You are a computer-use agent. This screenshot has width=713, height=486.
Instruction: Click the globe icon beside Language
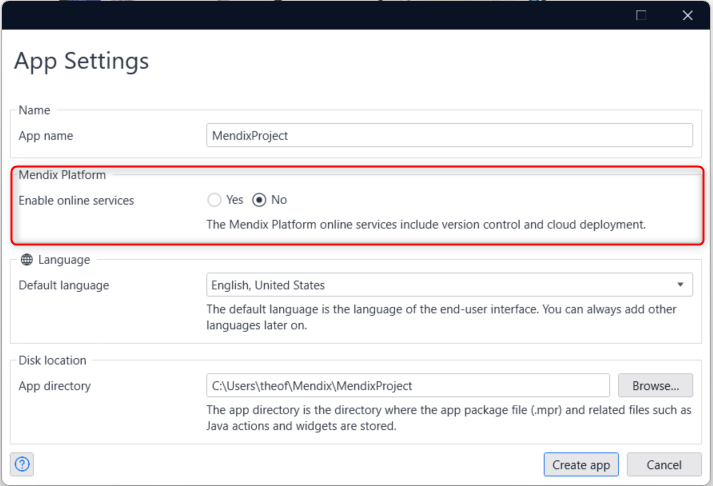coord(27,260)
